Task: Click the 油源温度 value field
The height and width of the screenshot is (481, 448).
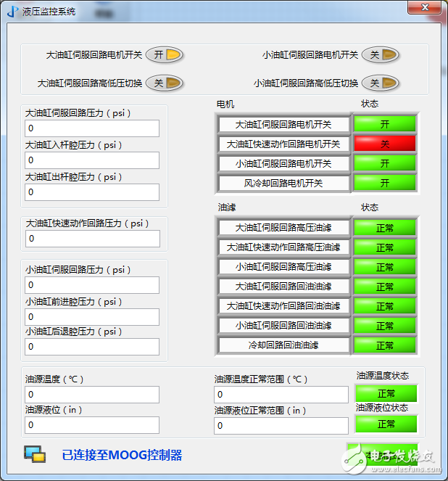Action: click(92, 395)
